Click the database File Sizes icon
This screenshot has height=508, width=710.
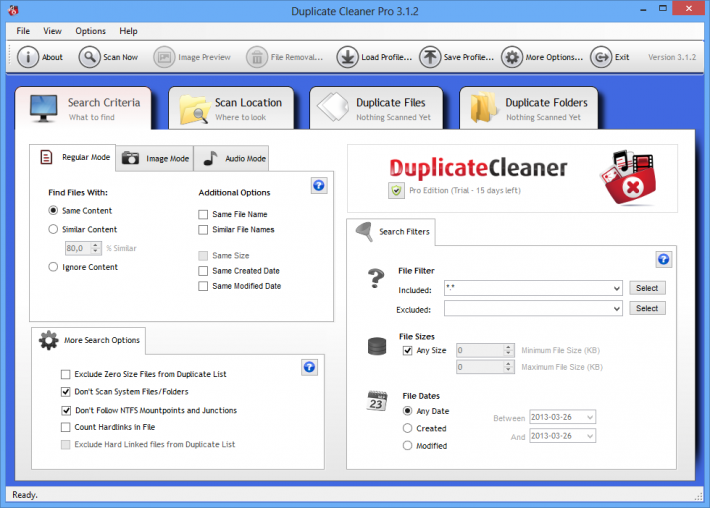(x=377, y=346)
